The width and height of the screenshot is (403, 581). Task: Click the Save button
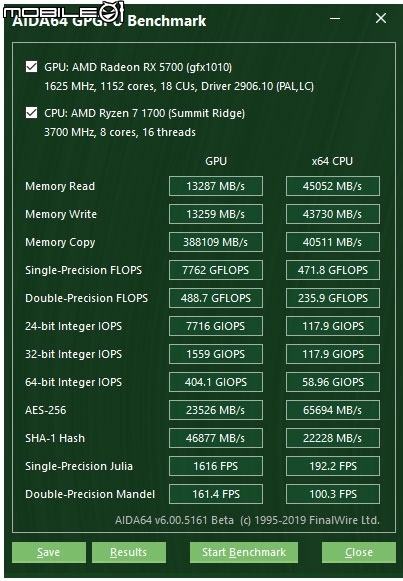pyautogui.click(x=49, y=552)
